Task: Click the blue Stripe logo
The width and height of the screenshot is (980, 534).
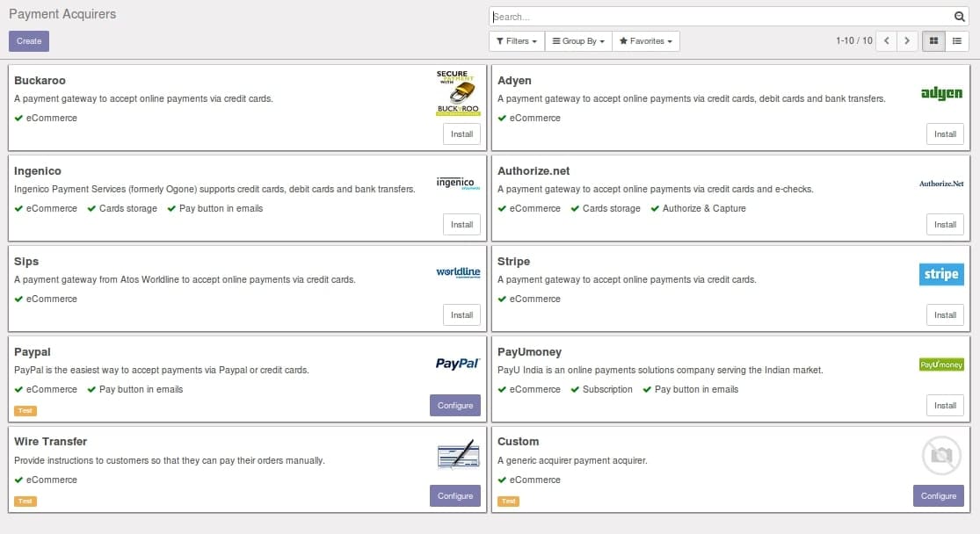Action: (x=941, y=274)
